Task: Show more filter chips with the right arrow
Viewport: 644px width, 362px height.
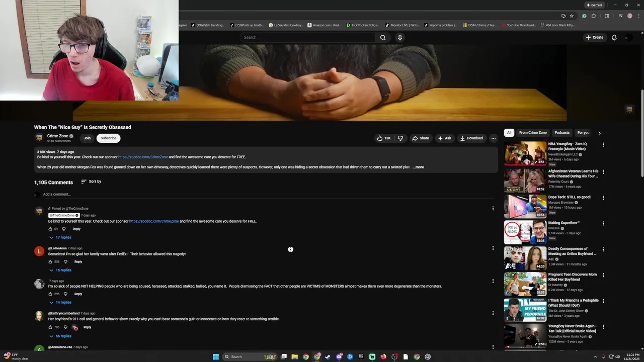Action: [599, 133]
